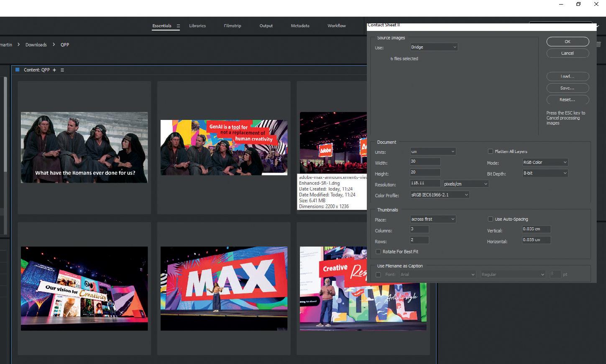Select the Romans question thumbnail
This screenshot has height=364, width=606.
(84, 147)
